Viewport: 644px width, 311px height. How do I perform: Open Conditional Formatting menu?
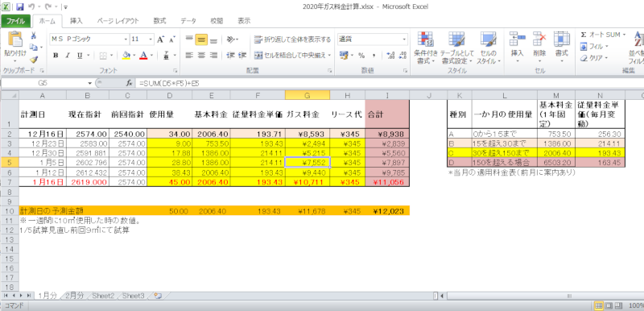point(426,48)
